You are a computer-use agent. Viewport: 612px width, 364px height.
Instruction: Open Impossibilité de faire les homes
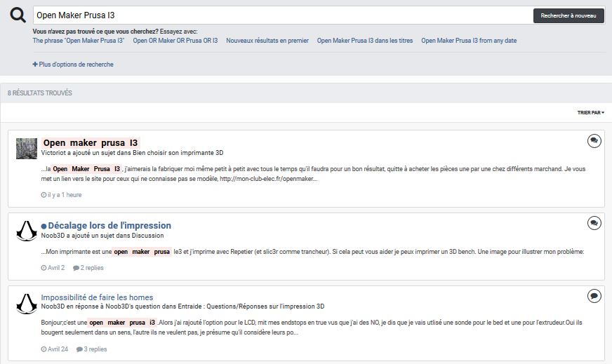pos(97,297)
